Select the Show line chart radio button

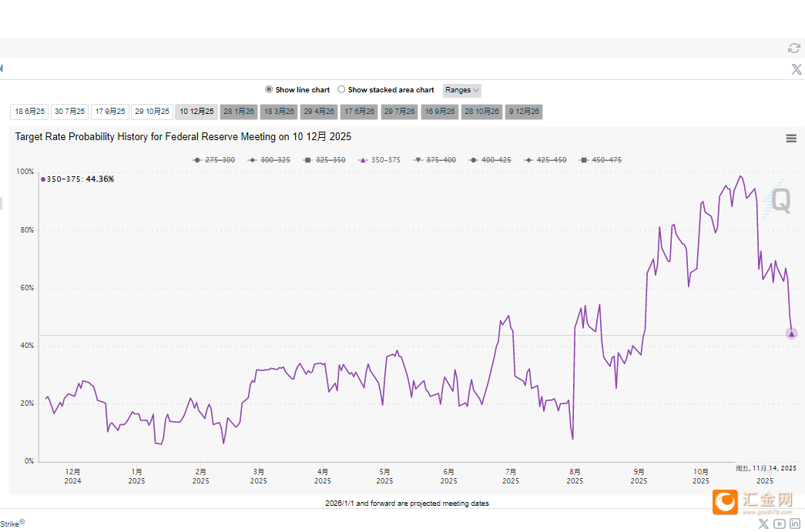(269, 90)
